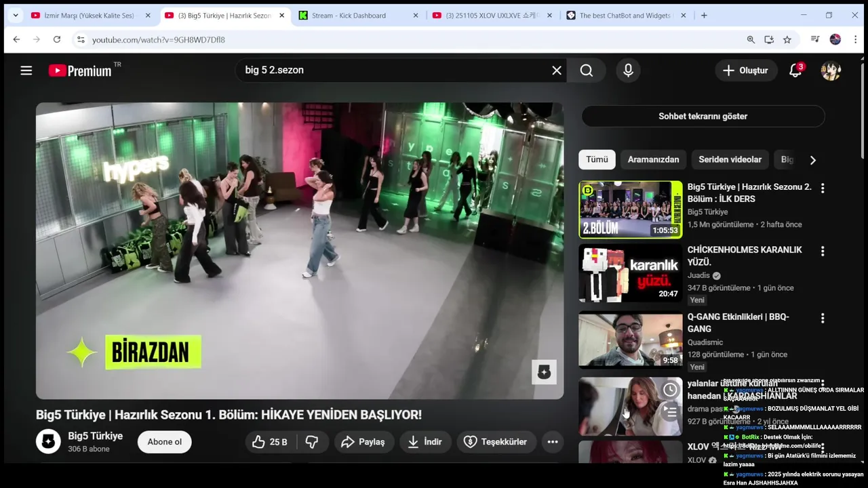
Task: Click channel watermark in video player
Action: click(544, 371)
